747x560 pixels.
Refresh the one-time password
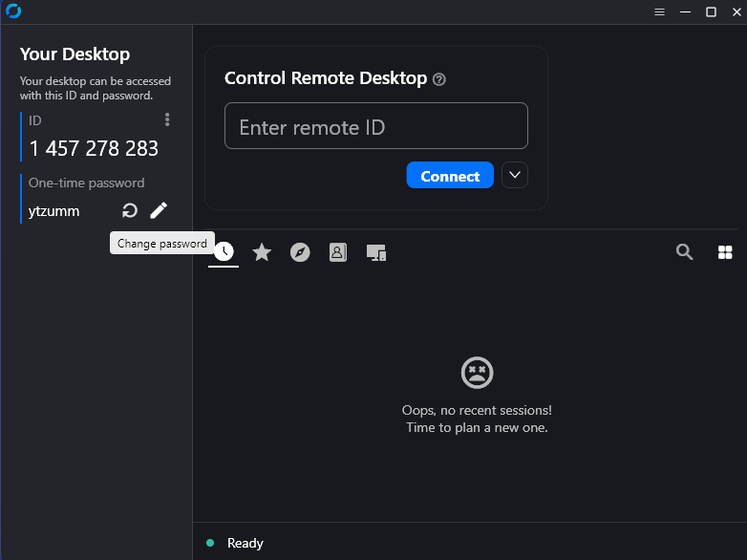point(130,210)
